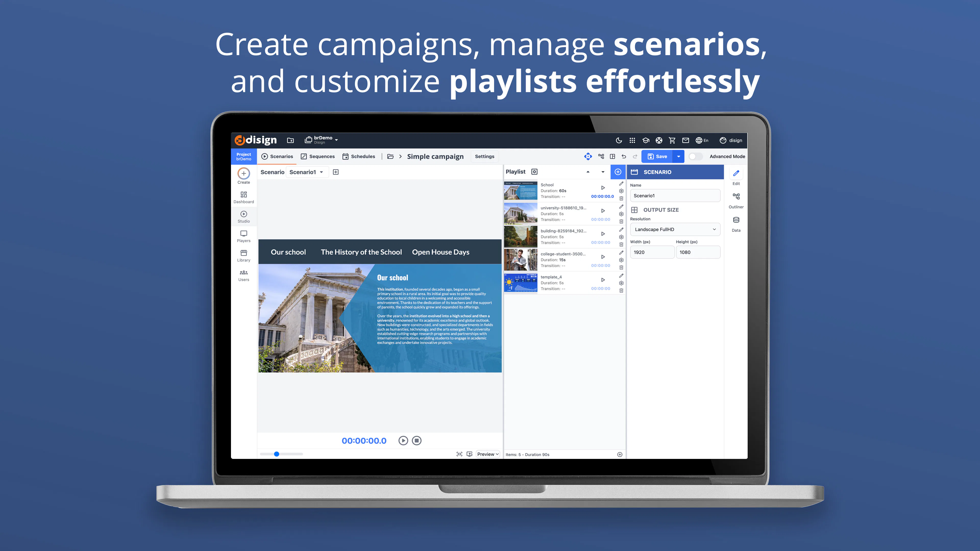Click the undo arrow
Viewport: 980px width, 551px height.
(623, 156)
